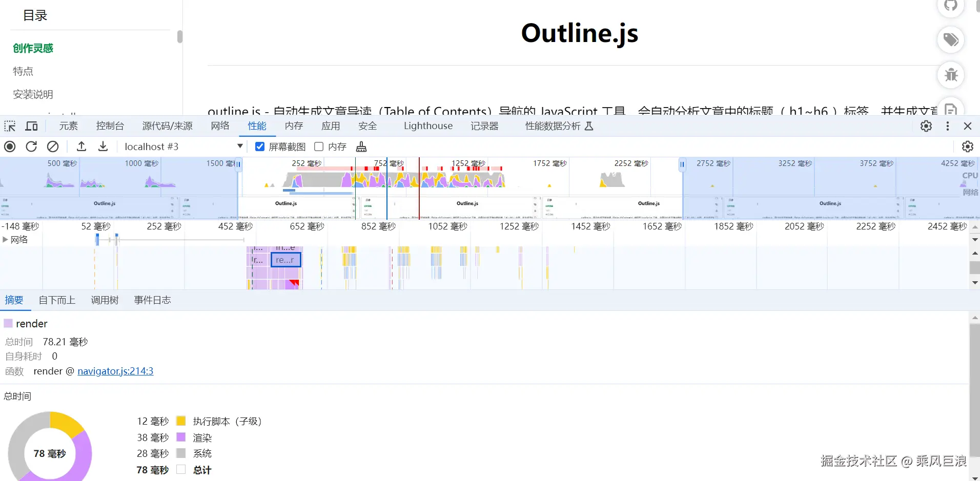Click the reload-and-record profile icon
This screenshot has height=481, width=980.
coord(31,147)
